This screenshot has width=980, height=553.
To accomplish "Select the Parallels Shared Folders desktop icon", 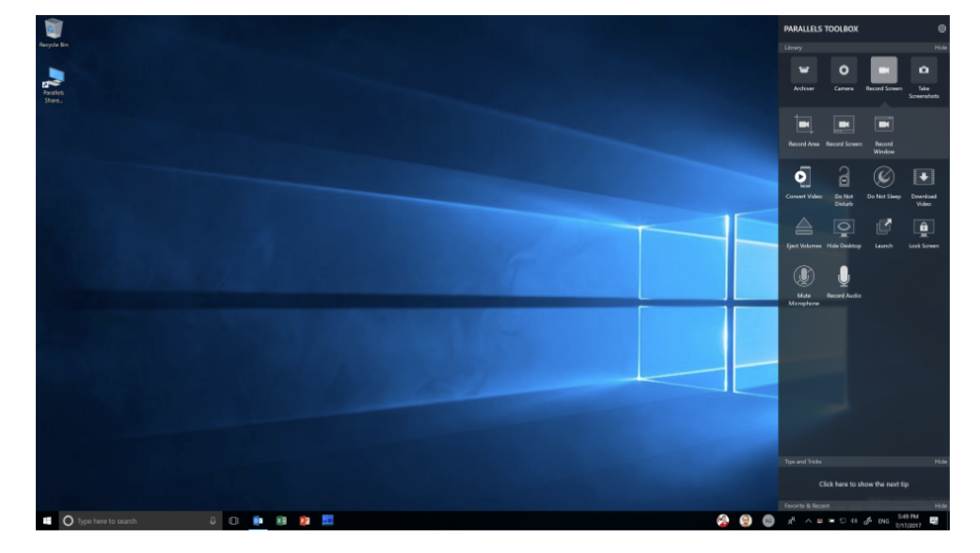I will click(54, 86).
